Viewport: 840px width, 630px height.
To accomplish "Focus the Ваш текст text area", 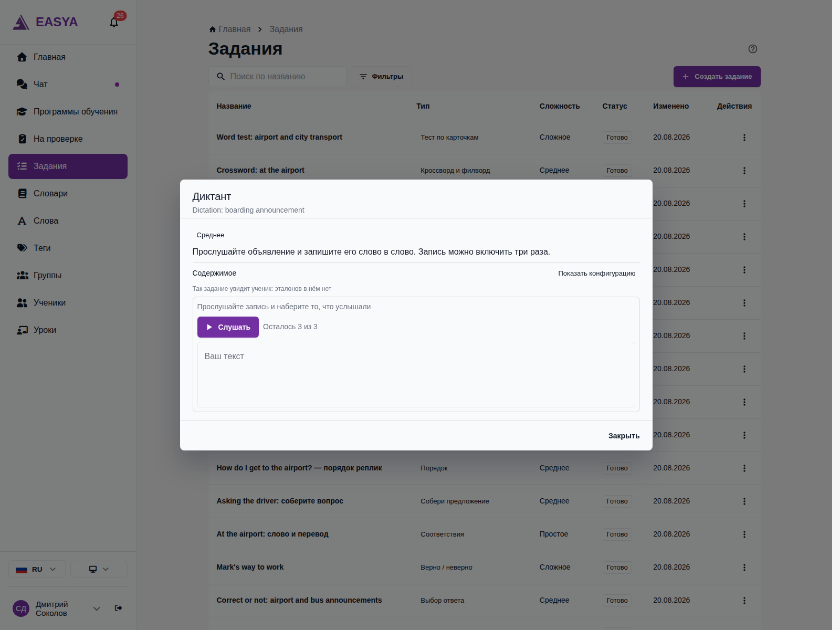I will [x=416, y=375].
